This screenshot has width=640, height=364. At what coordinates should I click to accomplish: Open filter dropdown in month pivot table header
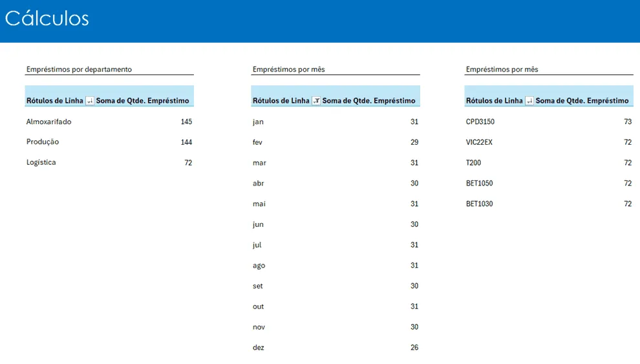(316, 101)
